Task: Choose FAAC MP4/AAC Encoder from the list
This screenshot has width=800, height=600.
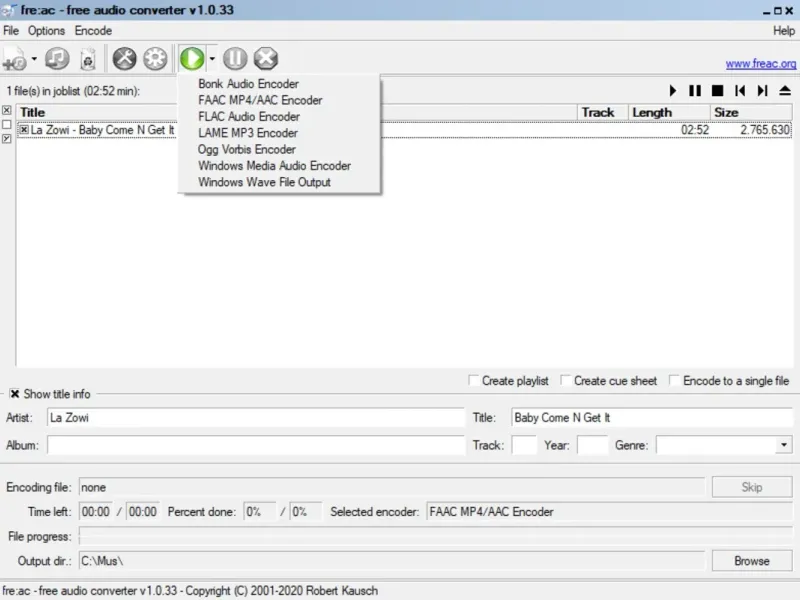Action: pyautogui.click(x=260, y=100)
